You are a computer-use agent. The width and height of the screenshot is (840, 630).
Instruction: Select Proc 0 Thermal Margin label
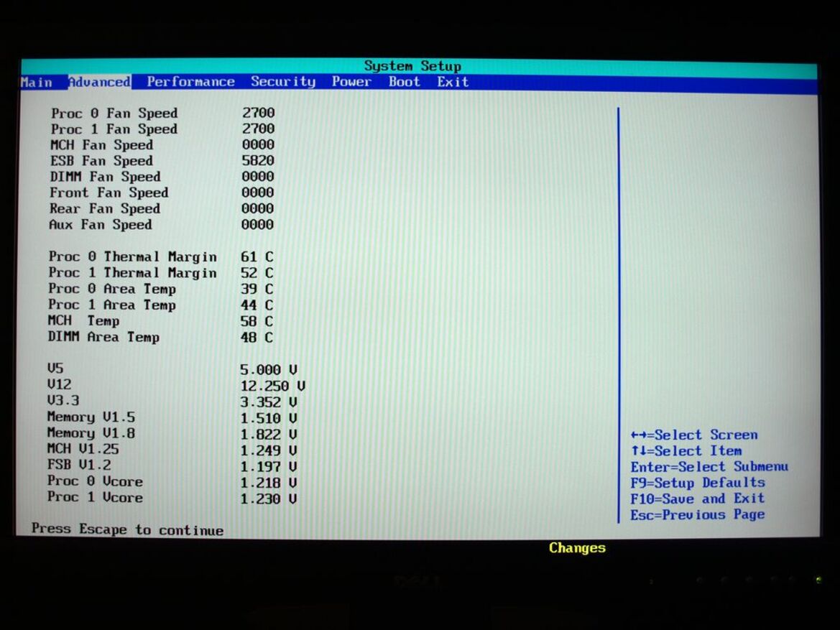[133, 256]
